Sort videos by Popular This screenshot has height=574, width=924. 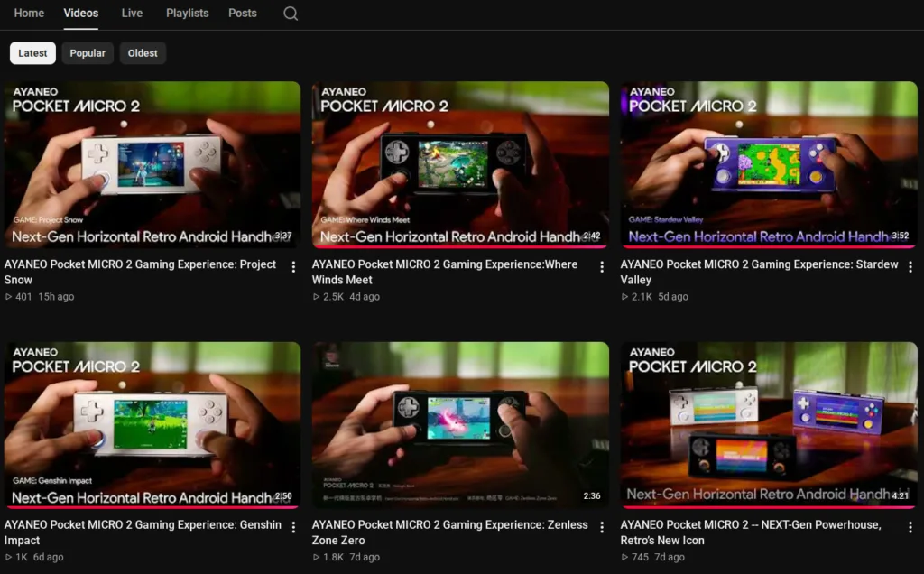88,53
